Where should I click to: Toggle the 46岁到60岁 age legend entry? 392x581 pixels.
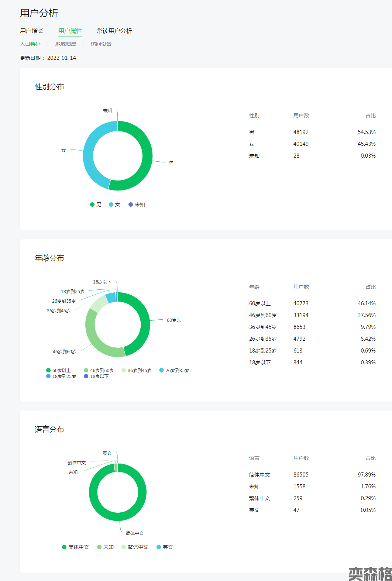coord(99,370)
